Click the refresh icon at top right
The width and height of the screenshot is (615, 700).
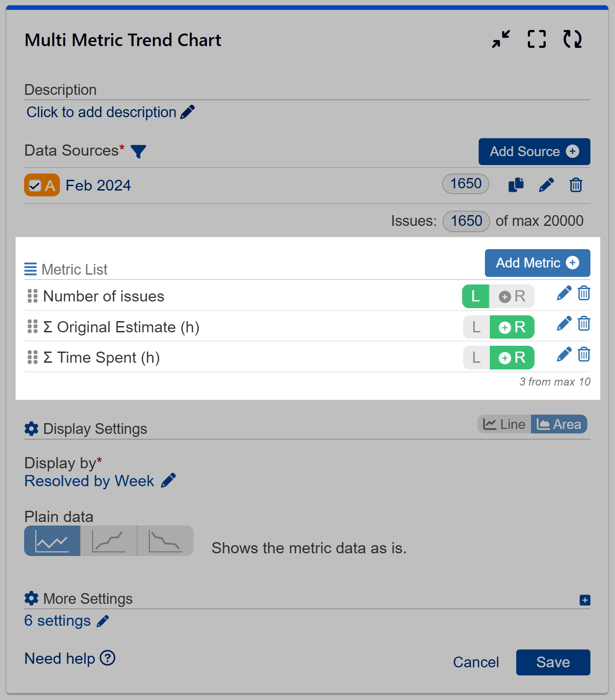(573, 39)
